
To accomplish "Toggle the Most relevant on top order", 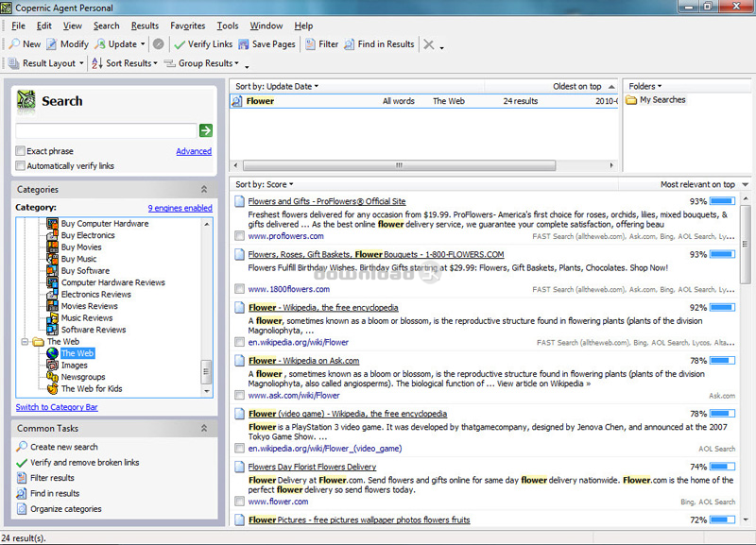I will click(x=704, y=184).
